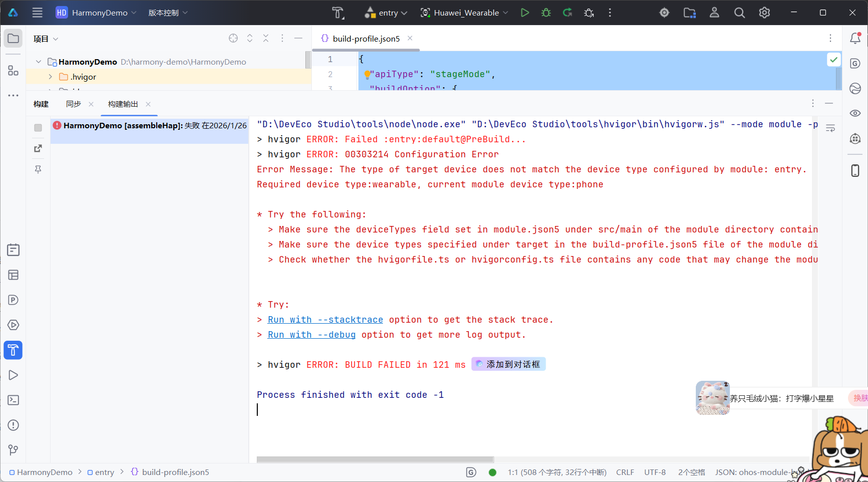Close the build-profile.json5 tab
This screenshot has width=868, height=482.
(x=410, y=38)
